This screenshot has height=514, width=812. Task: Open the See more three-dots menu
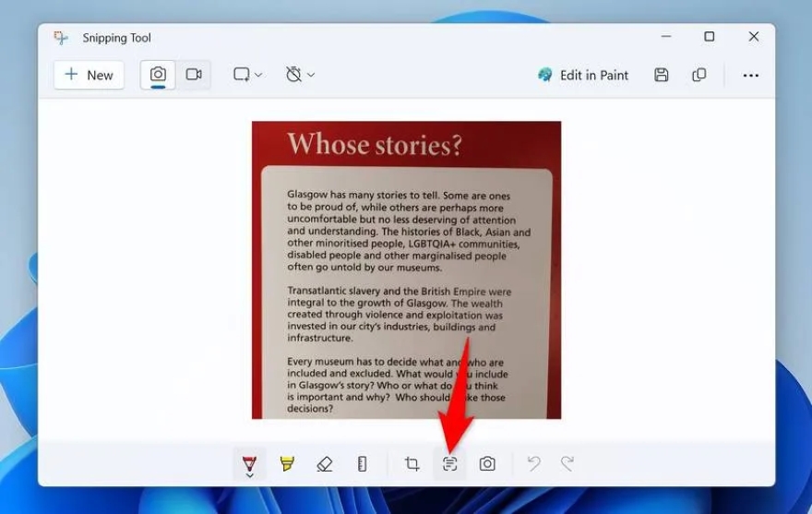751,75
